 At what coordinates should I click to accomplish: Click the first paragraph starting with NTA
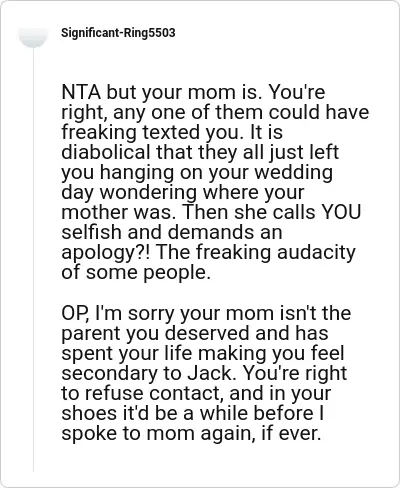coord(215,182)
